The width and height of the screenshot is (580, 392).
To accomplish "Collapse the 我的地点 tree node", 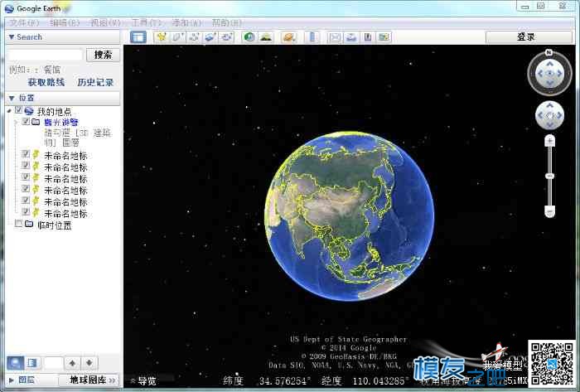I will pyautogui.click(x=9, y=111).
